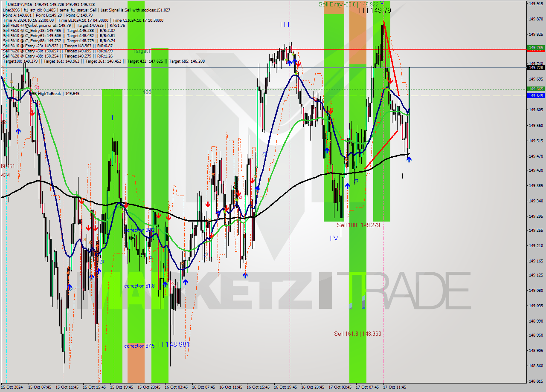Screen dimensions: 546x392
Task: Click the FSB-HighToBreak | 149.645 label
Action: point(54,93)
